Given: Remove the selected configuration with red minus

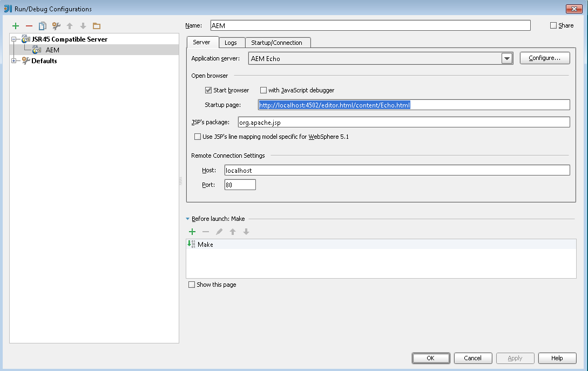Looking at the screenshot, I should [x=29, y=26].
